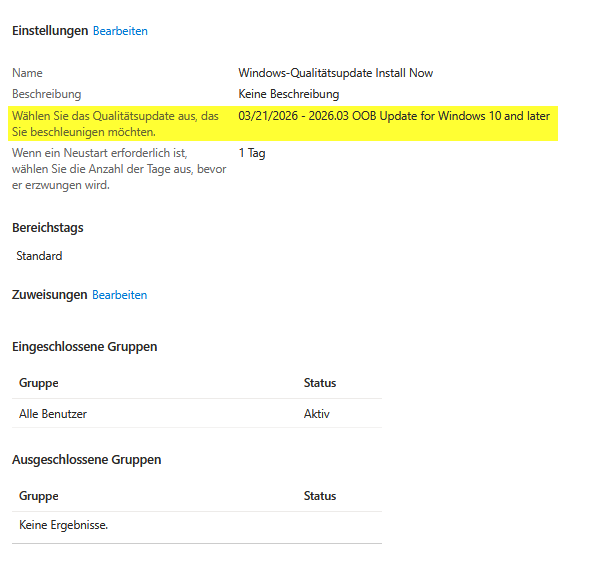The image size is (616, 564).
Task: Click Bearbeiten link next to Einstellungen
Action: pos(120,31)
